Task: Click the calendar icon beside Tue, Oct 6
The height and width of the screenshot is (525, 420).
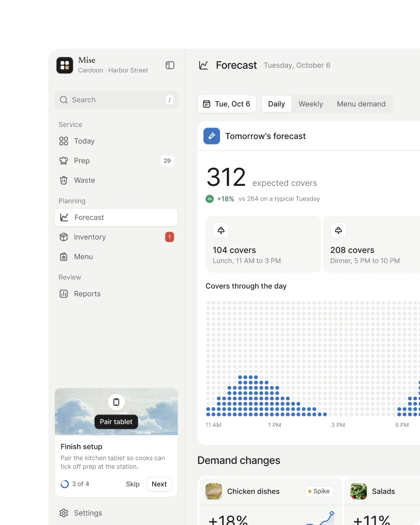Action: (207, 104)
